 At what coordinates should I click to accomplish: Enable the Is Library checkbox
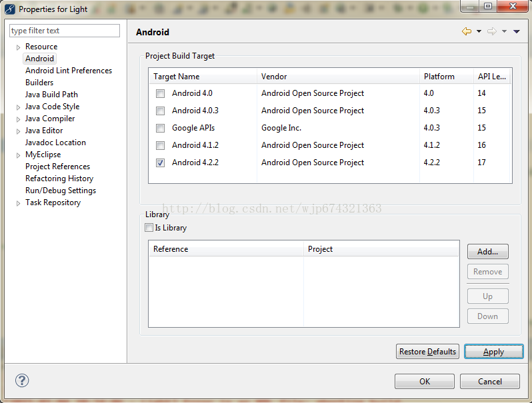click(149, 227)
